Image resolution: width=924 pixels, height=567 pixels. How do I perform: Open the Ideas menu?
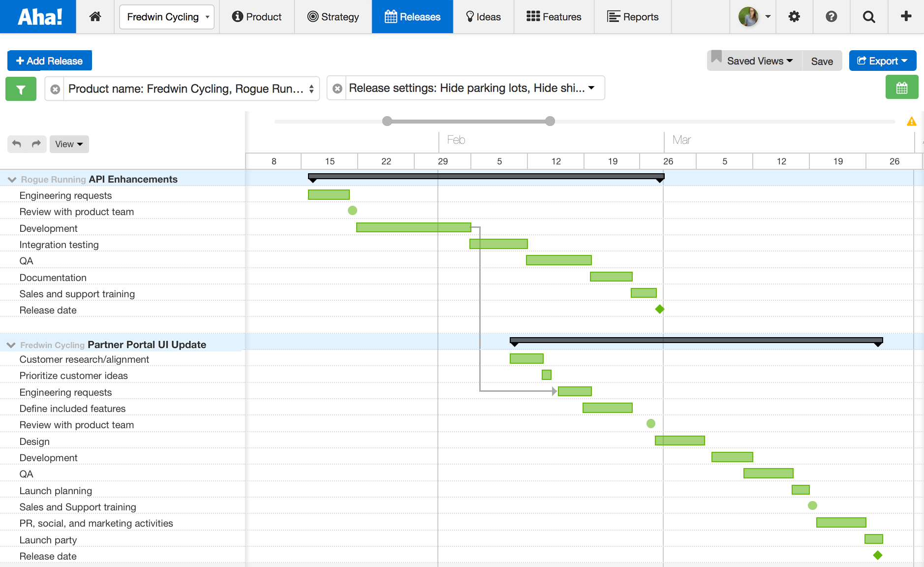[x=483, y=17]
